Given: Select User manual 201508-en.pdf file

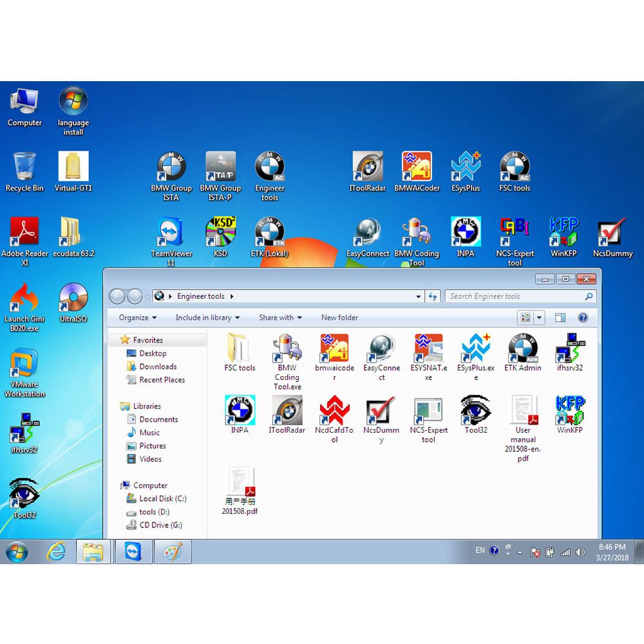Looking at the screenshot, I should coord(522,429).
